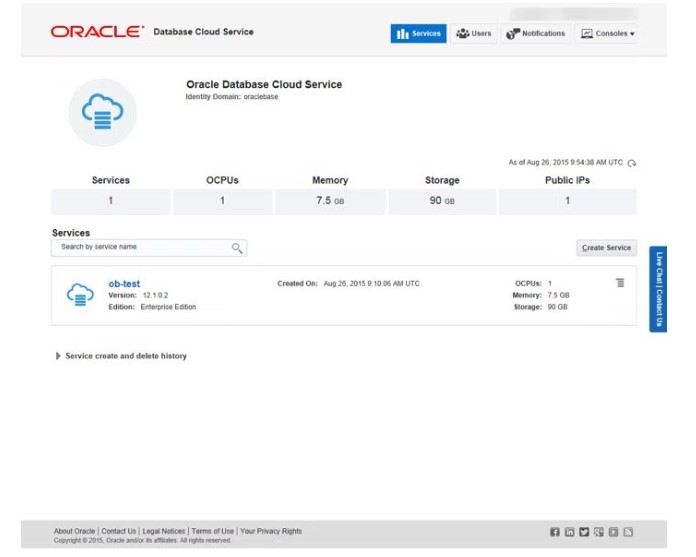Focus the Search by service name field

(x=149, y=248)
